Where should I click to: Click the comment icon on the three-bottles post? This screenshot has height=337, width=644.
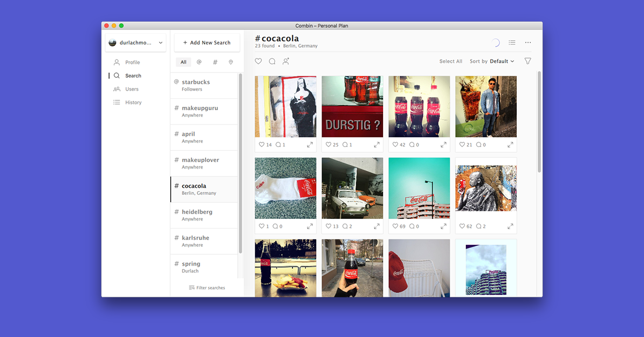pyautogui.click(x=412, y=145)
